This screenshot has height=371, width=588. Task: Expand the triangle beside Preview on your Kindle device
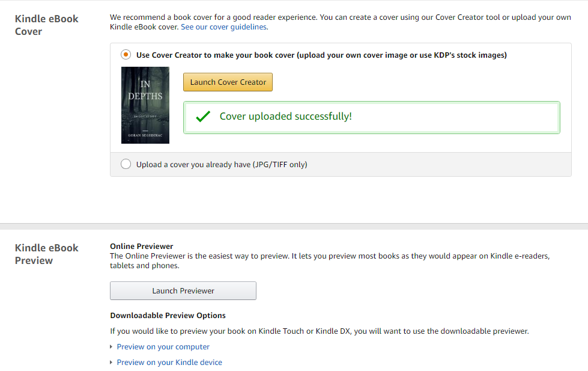pos(111,363)
